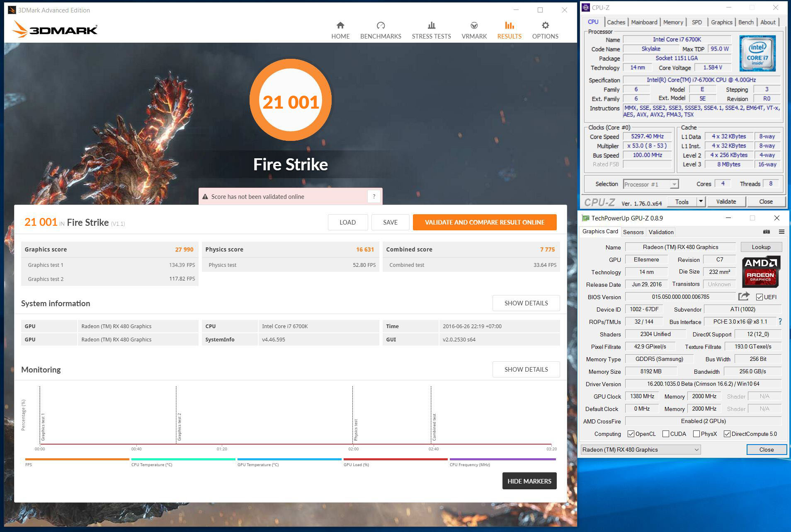Viewport: 791px width, 532px height.
Task: Show details for Monitoring
Action: 526,370
